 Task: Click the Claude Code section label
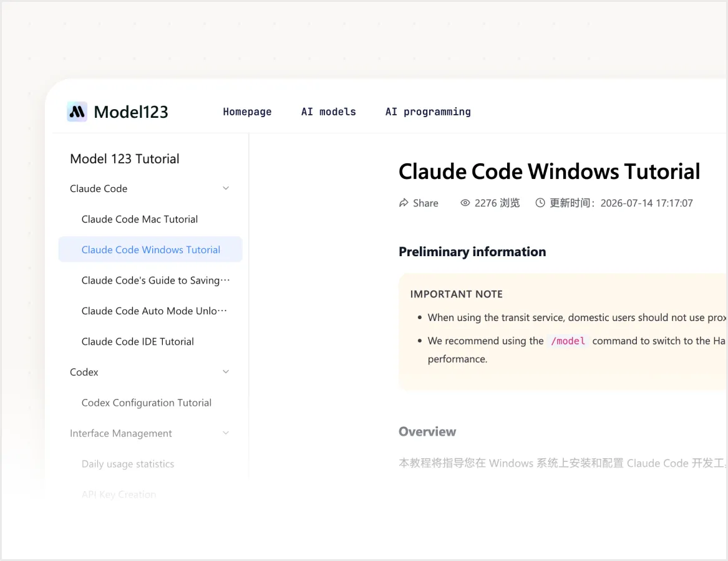click(99, 188)
